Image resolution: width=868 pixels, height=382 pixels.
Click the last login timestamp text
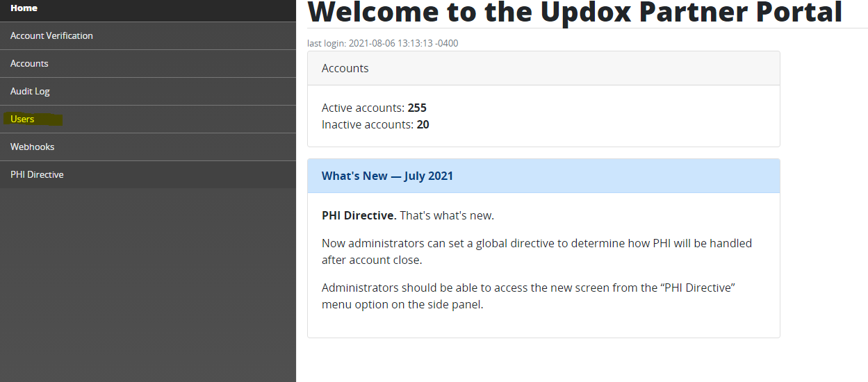(x=383, y=43)
